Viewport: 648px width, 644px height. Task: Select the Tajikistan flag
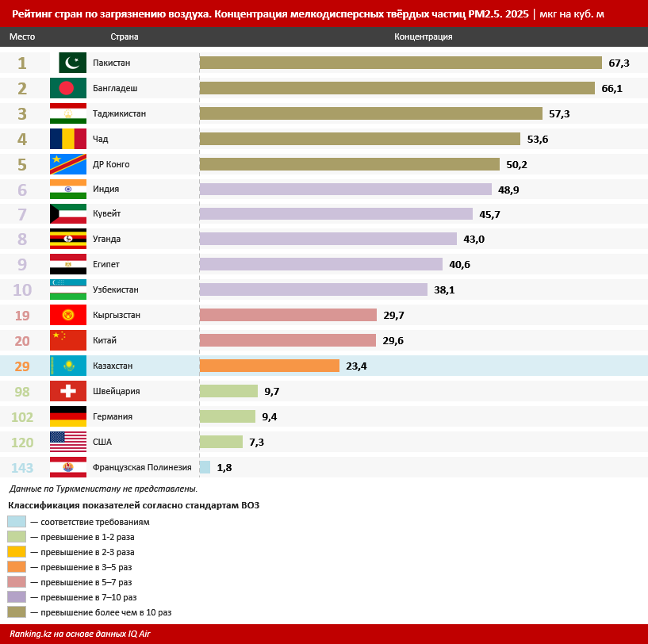(68, 113)
